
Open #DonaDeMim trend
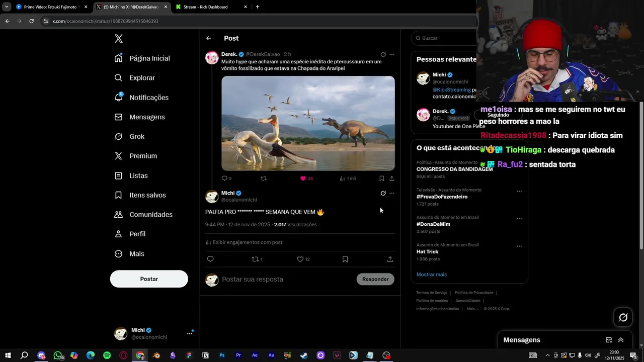click(433, 224)
